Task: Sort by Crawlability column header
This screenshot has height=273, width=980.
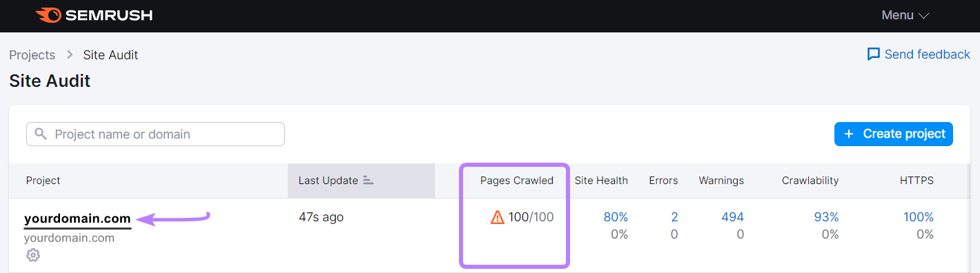Action: (810, 181)
